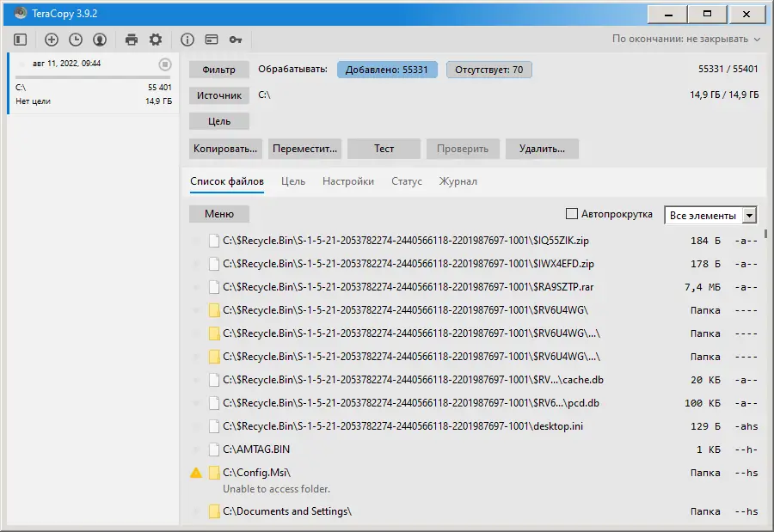Enable the Автопрокрутка checkbox
Image resolution: width=774 pixels, height=532 pixels.
coord(572,214)
